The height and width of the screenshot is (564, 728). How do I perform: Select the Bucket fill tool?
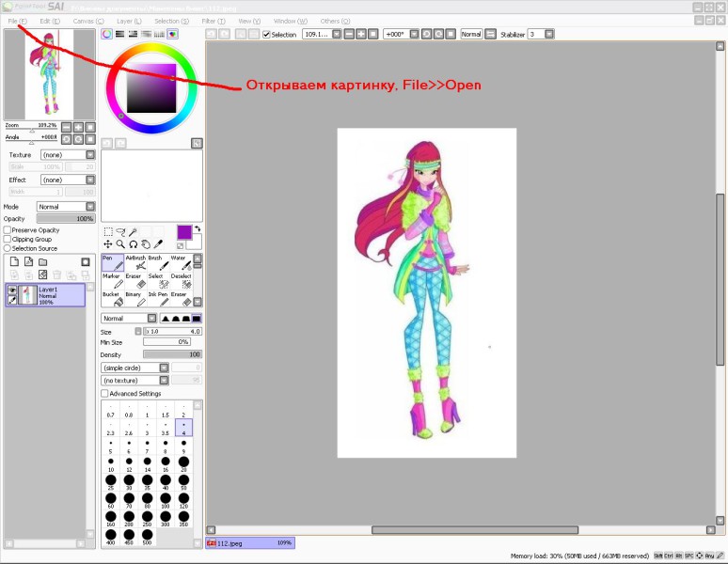click(112, 299)
